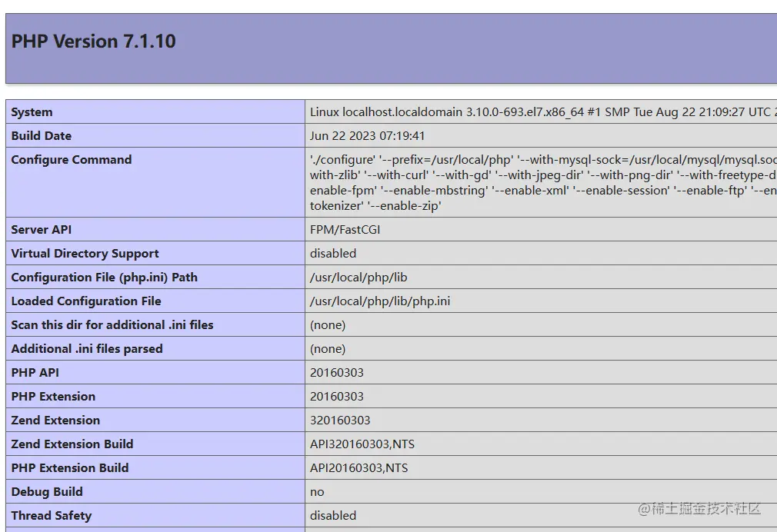Select the /usr/local/php/lib/php.ini value
Image resolution: width=777 pixels, height=532 pixels.
click(x=380, y=301)
